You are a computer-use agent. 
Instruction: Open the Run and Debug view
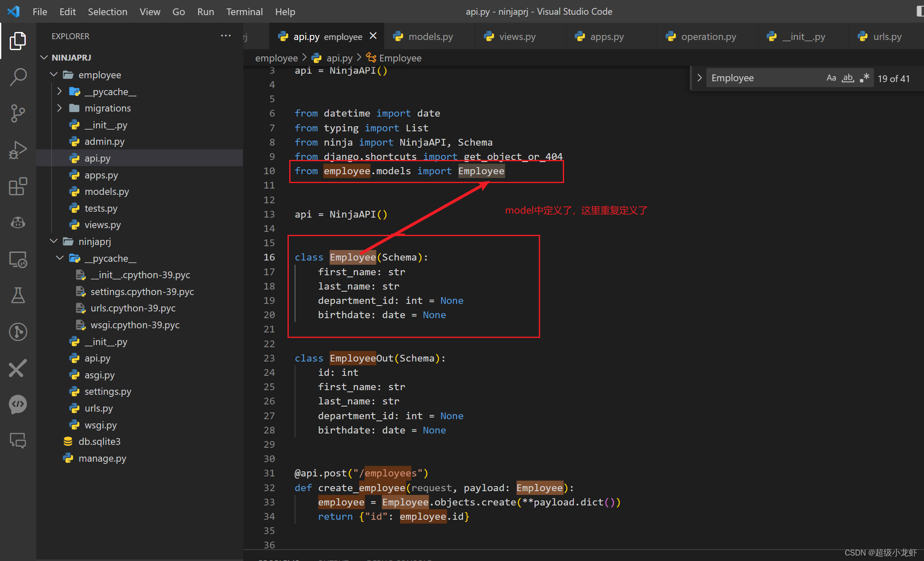click(18, 150)
